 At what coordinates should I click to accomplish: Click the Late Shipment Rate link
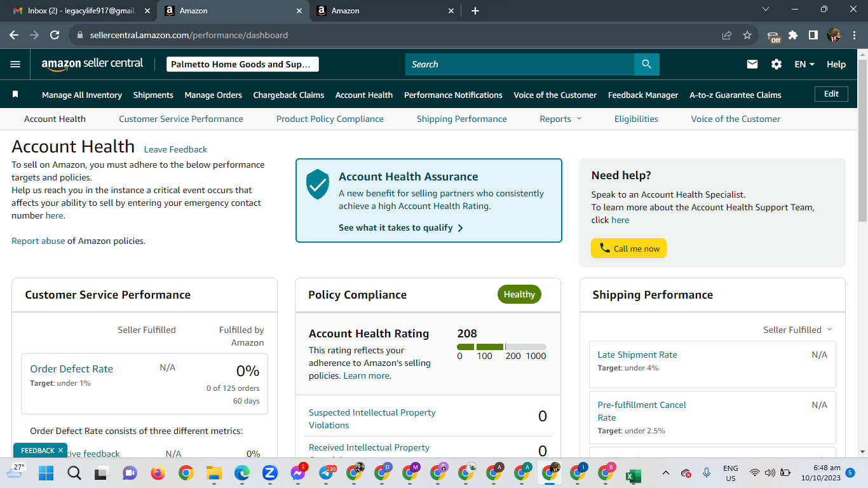pyautogui.click(x=637, y=355)
